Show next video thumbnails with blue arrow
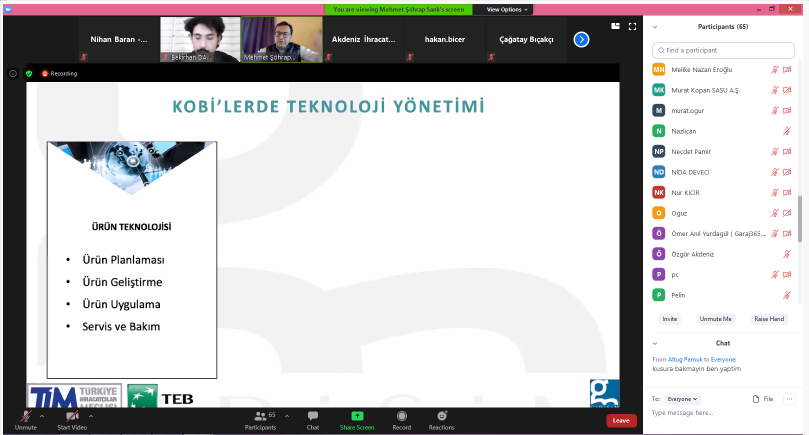This screenshot has height=435, width=809. (581, 39)
